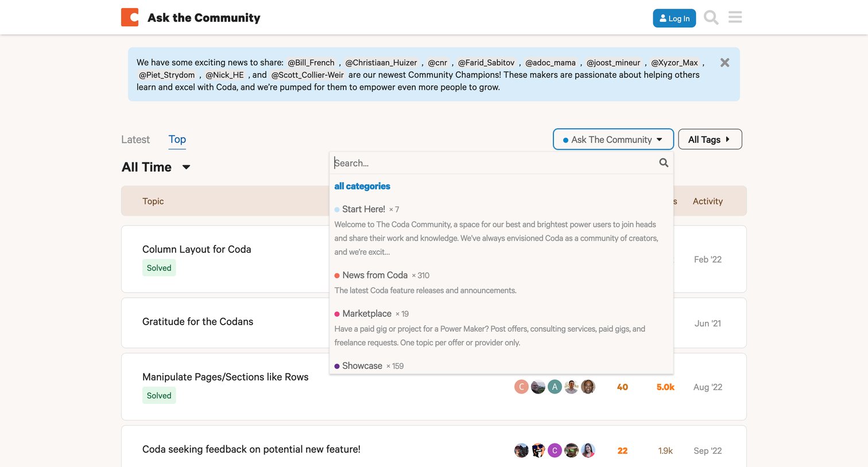Viewport: 868px width, 467px height.
Task: Open the All Tags dropdown
Action: click(x=710, y=139)
